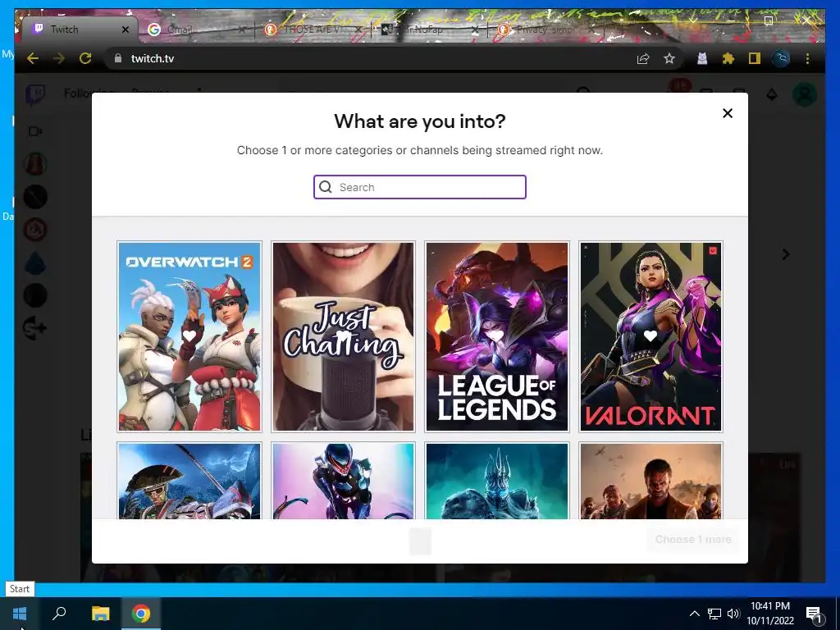Go back in Chrome
Image resolution: width=840 pixels, height=630 pixels.
tap(33, 58)
